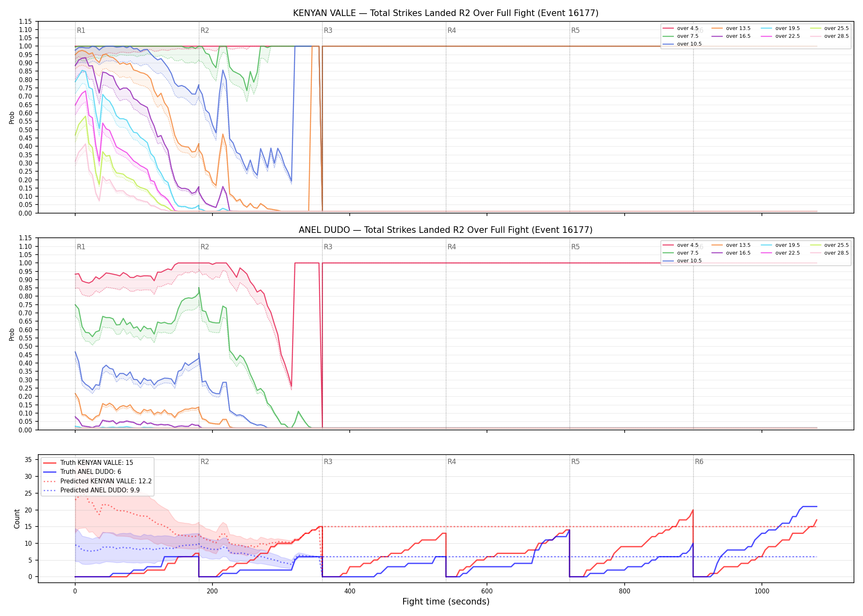
Task: Click the '1000' x-axis tick label
Action: (x=762, y=591)
